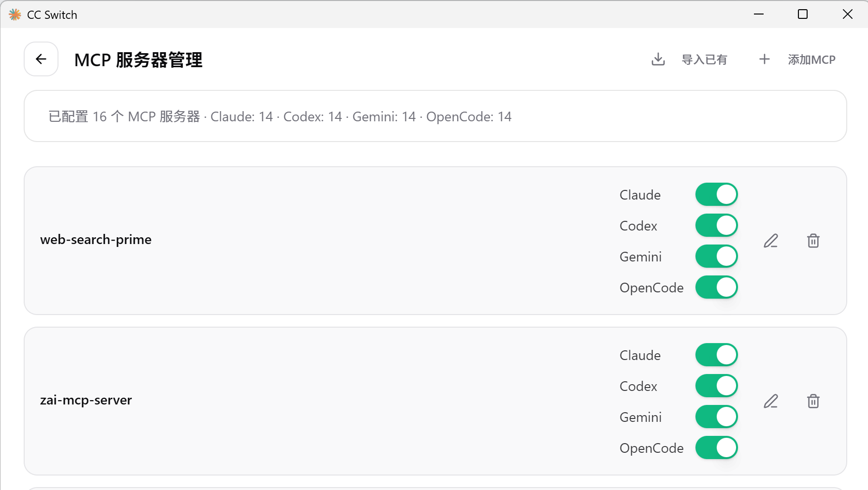Click the plus icon to add MCP

click(764, 59)
